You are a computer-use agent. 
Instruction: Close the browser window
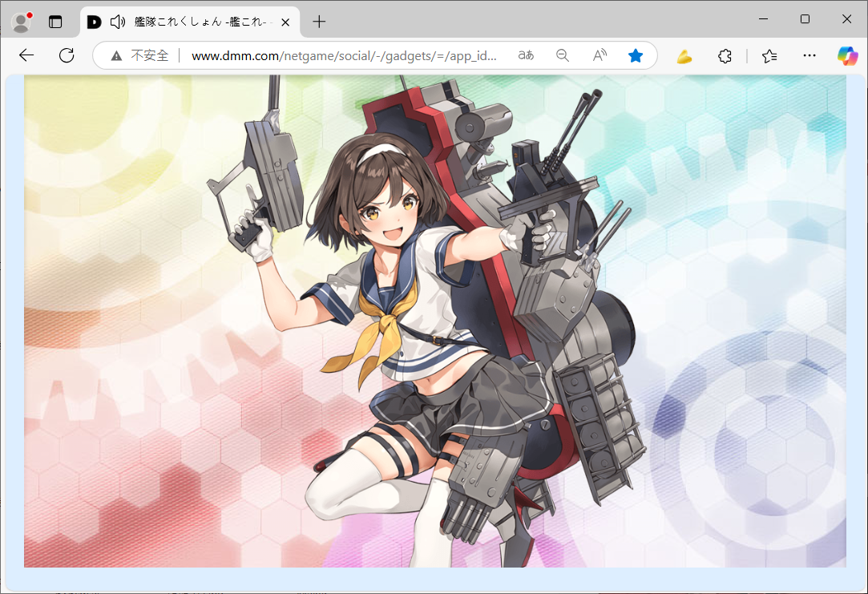(x=846, y=18)
